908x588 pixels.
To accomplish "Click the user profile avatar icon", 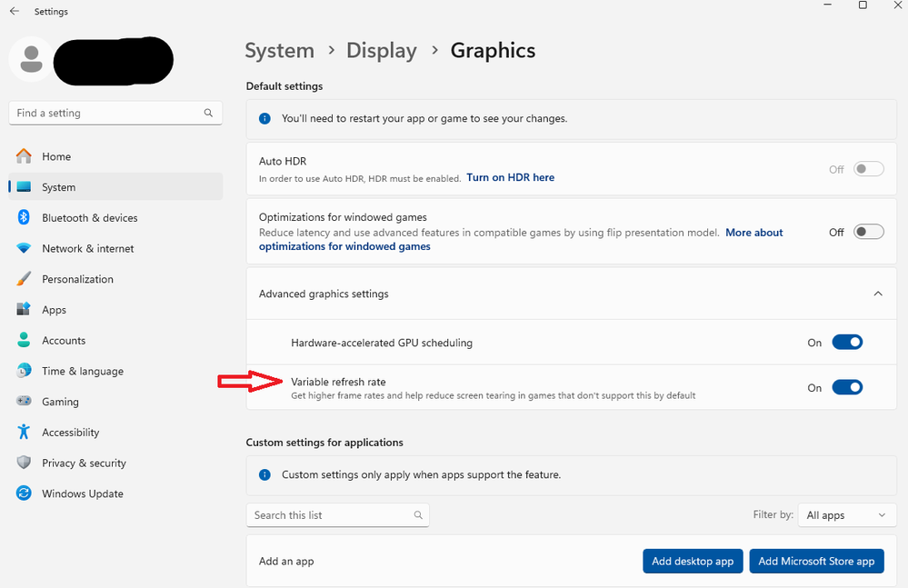I will click(x=31, y=59).
